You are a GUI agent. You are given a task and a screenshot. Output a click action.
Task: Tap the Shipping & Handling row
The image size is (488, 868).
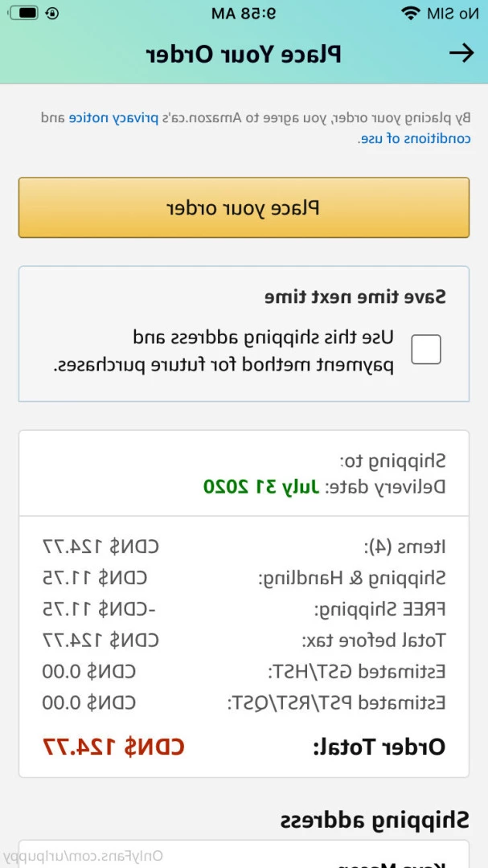point(244,579)
